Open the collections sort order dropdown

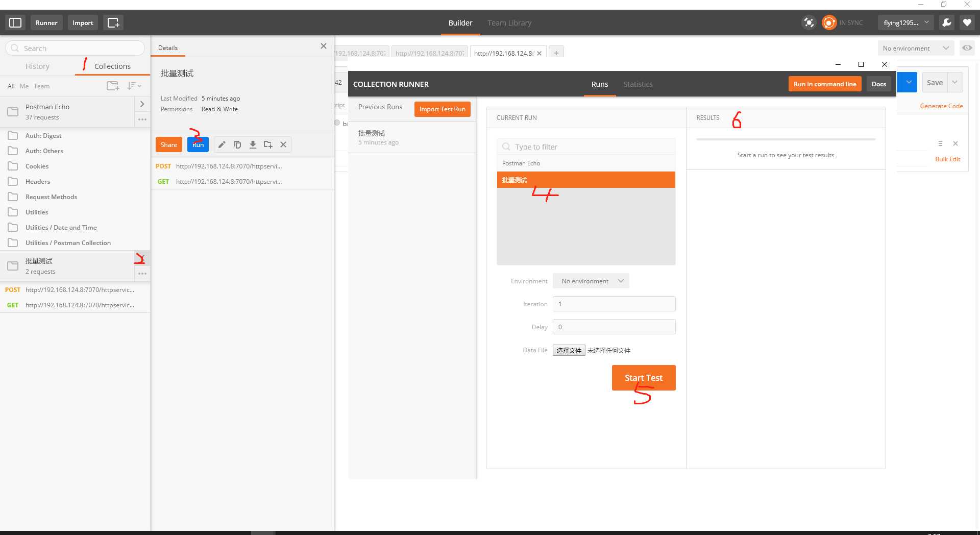click(x=134, y=86)
